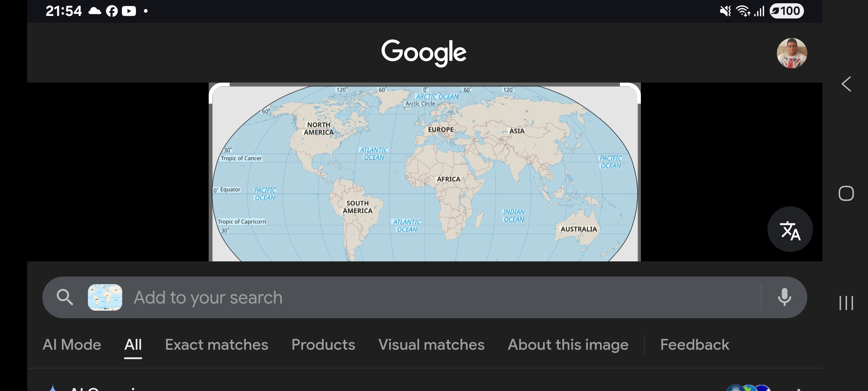Tap the YouTube notification icon in status bar
The width and height of the screenshot is (868, 391).
click(129, 11)
